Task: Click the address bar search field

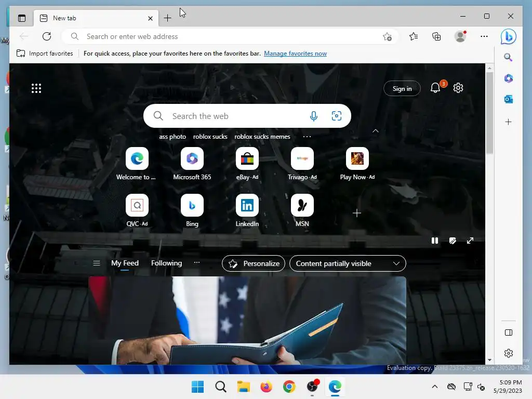Action: tap(229, 36)
